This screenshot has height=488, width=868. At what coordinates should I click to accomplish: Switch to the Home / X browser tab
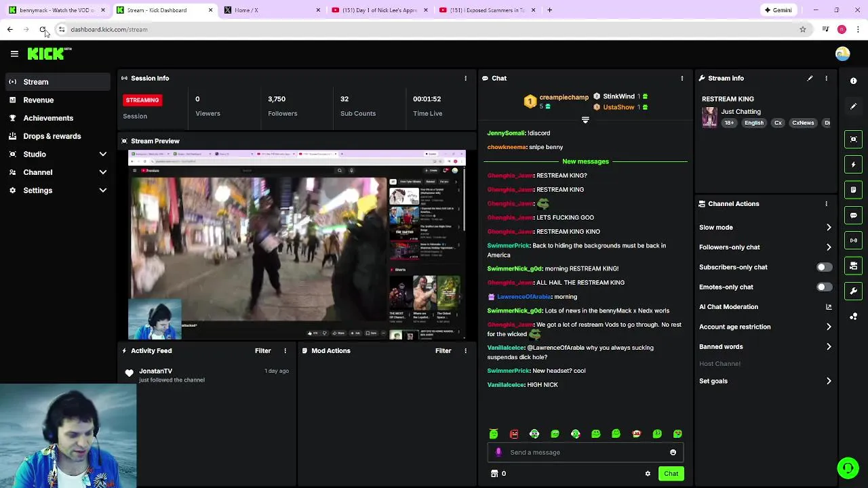click(x=273, y=10)
